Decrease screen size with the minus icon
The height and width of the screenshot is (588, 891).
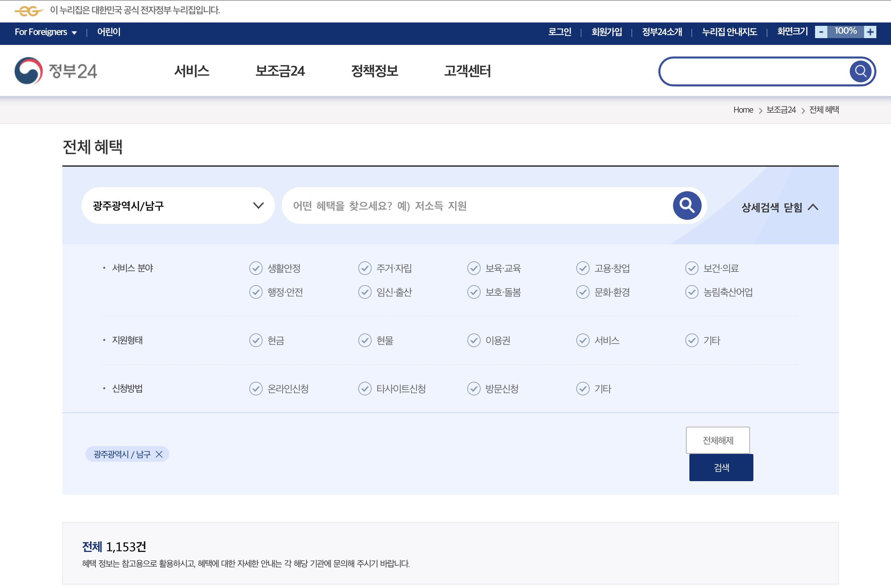coord(822,32)
